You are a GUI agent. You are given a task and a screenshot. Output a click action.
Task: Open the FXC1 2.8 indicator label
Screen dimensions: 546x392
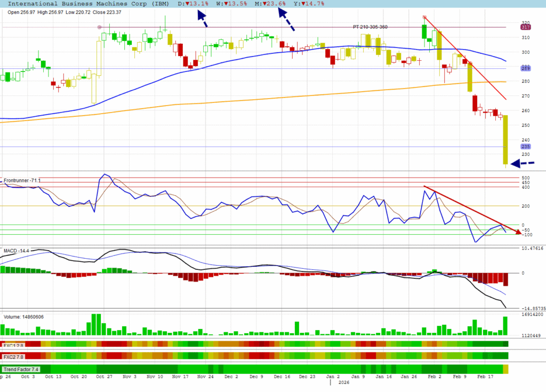(x=13, y=345)
